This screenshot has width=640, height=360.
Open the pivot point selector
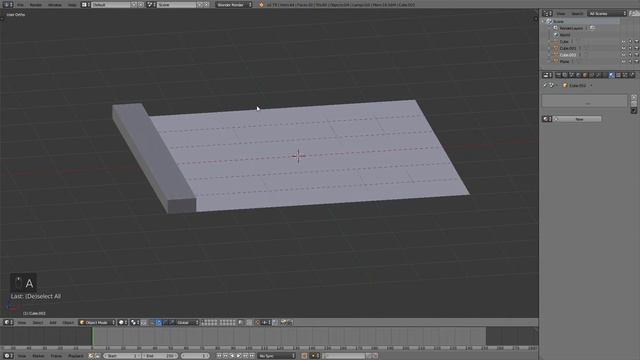click(135, 322)
